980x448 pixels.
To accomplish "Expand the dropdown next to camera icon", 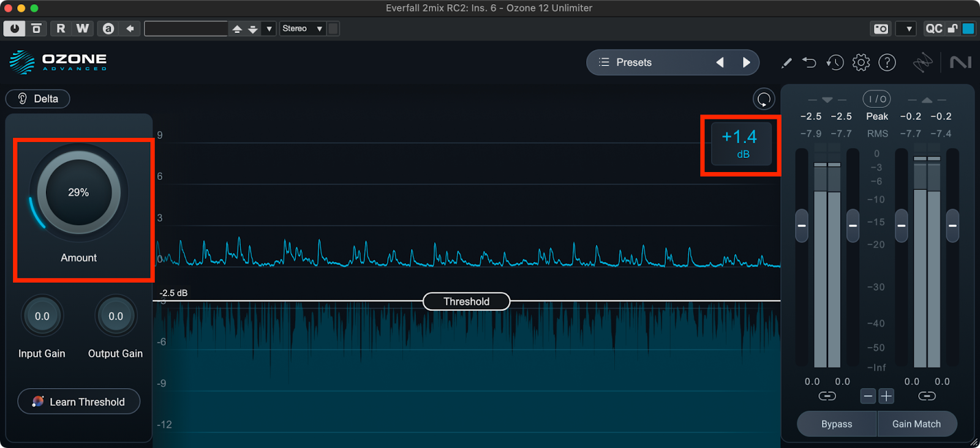I will coord(908,29).
